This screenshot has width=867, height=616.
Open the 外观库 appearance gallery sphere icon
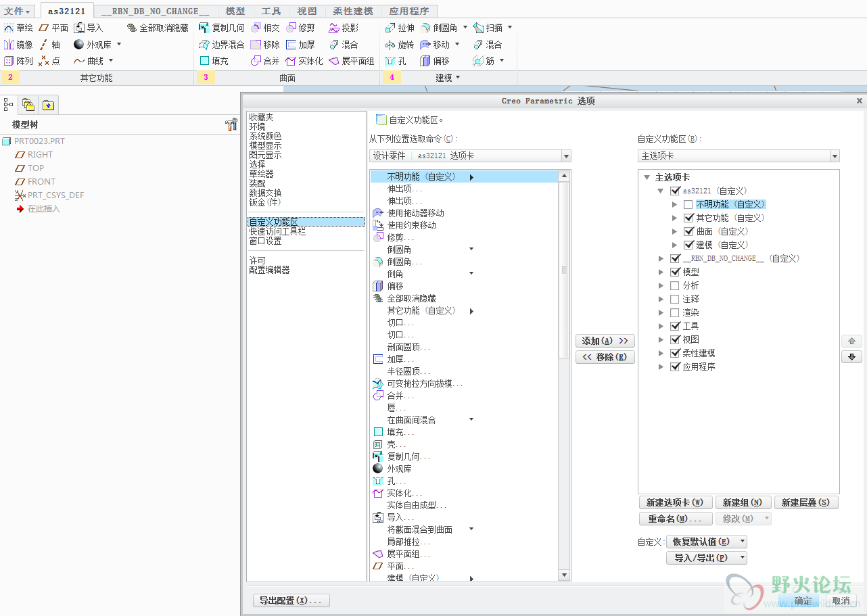(x=79, y=45)
